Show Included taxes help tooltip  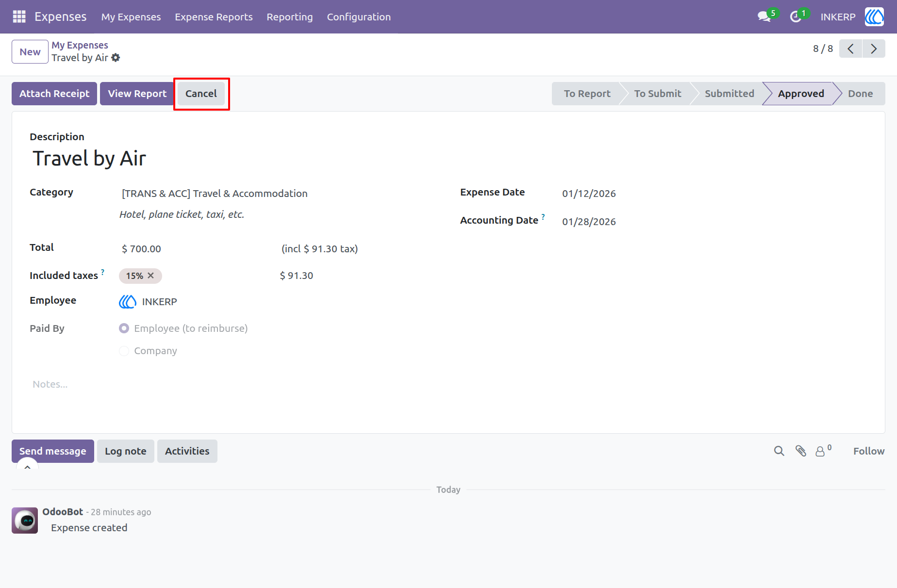click(103, 272)
